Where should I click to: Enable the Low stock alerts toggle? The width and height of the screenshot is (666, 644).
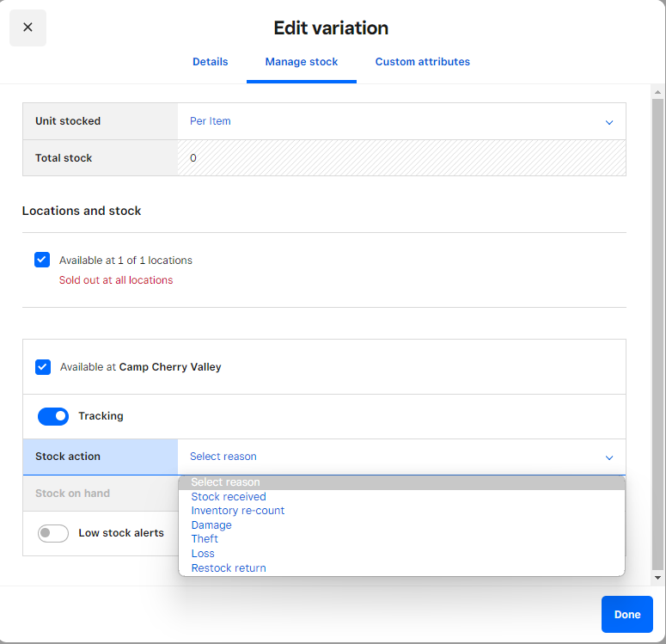tap(53, 533)
